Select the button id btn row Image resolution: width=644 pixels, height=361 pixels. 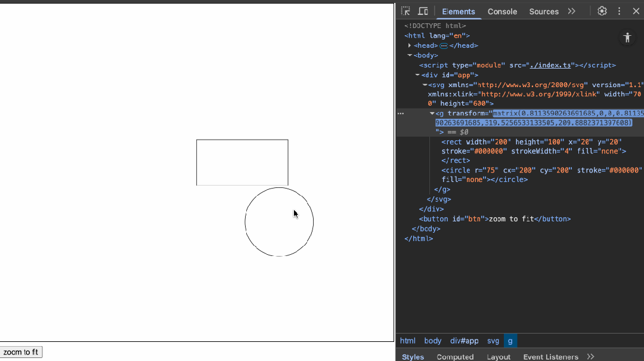coord(494,219)
